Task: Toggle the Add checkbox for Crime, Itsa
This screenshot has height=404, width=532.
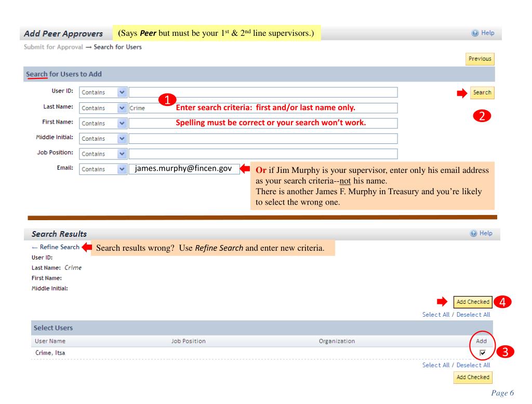Action: (x=482, y=353)
